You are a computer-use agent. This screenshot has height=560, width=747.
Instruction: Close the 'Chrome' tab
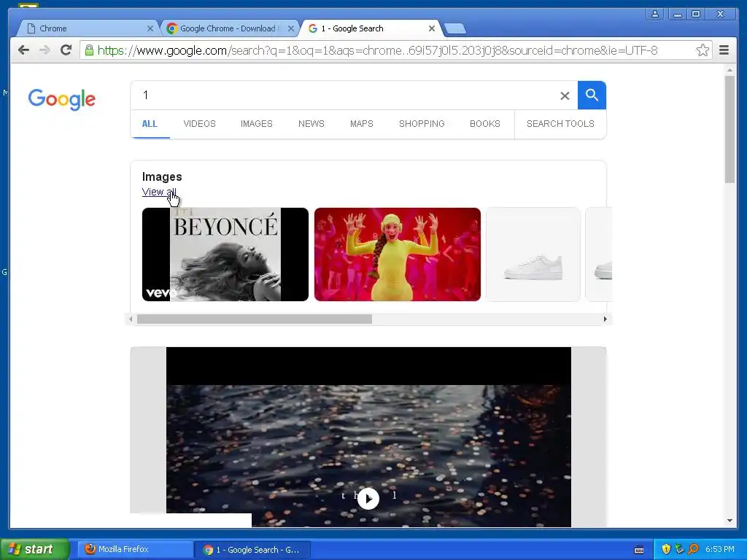pyautogui.click(x=150, y=28)
